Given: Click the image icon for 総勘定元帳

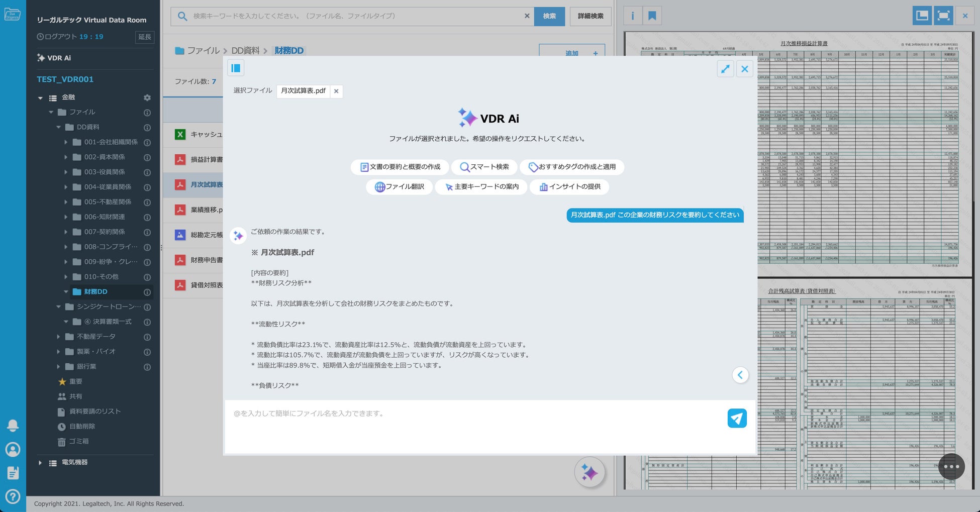Looking at the screenshot, I should pos(180,235).
